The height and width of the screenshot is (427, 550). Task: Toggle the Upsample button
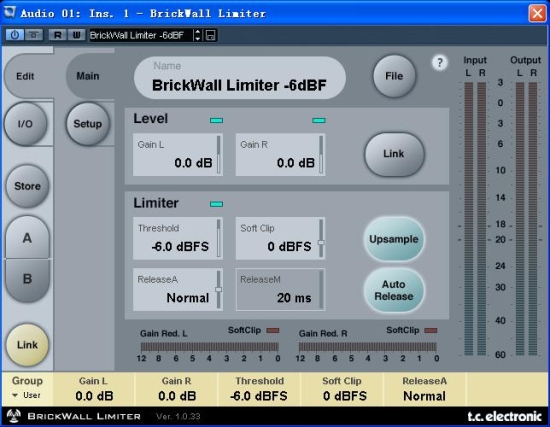394,239
